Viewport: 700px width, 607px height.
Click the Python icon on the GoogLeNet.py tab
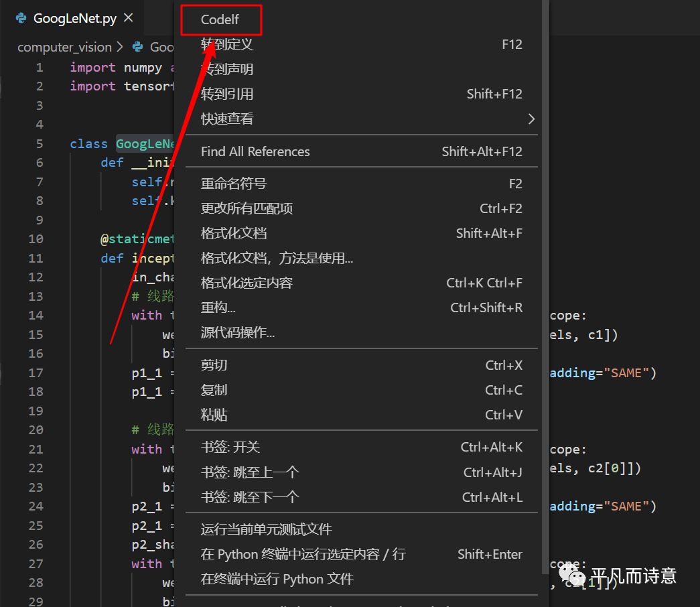[x=21, y=19]
